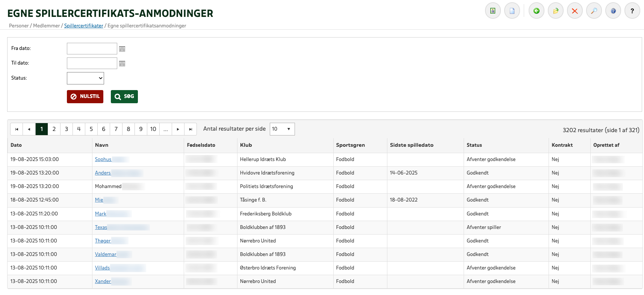Open the player link Valdemar
Screen dimensions: 644x295
[106, 254]
